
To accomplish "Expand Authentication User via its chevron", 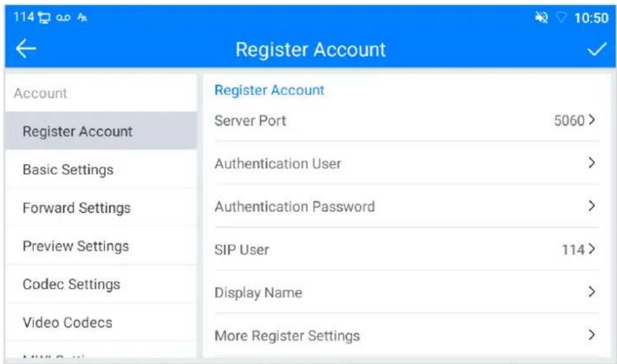I will pos(591,162).
